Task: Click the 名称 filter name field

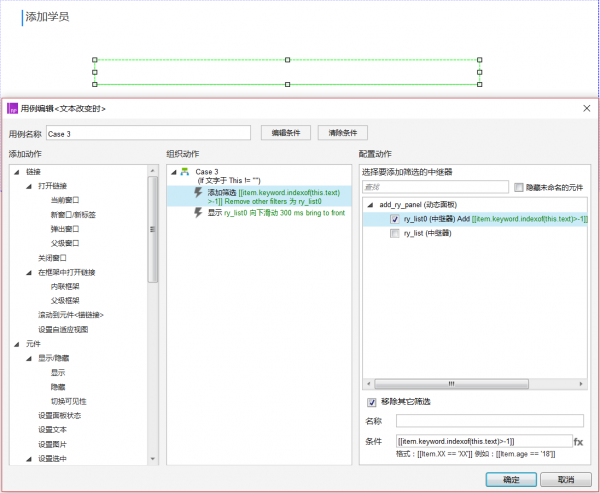Action: tap(490, 421)
